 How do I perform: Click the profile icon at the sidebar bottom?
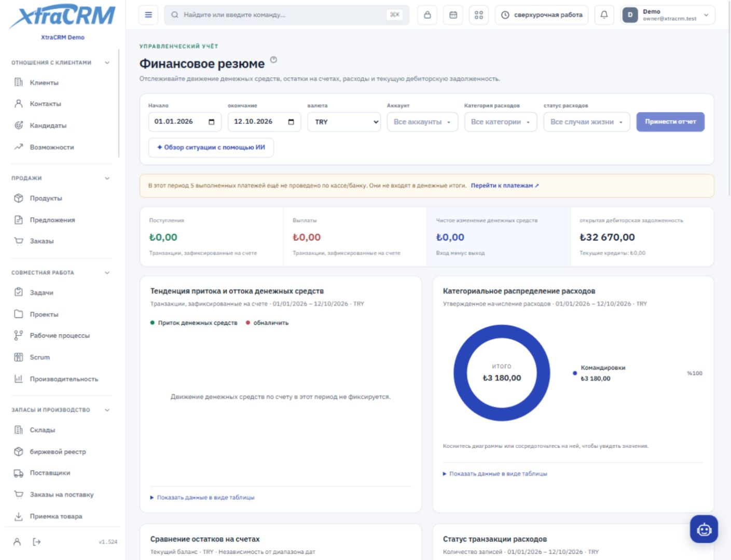tap(17, 542)
